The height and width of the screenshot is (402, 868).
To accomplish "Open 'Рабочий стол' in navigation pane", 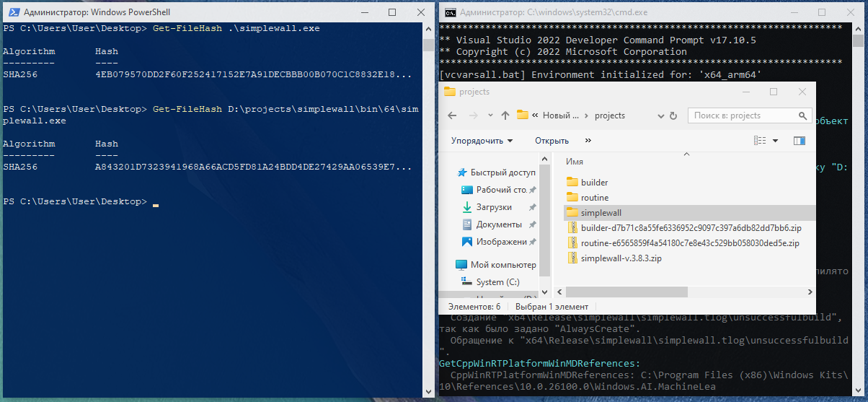I will click(502, 190).
